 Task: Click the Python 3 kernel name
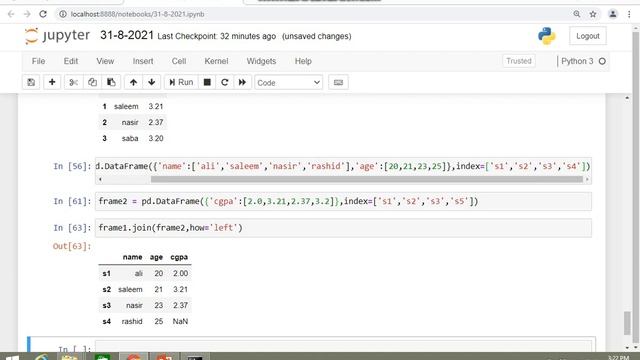[577, 61]
